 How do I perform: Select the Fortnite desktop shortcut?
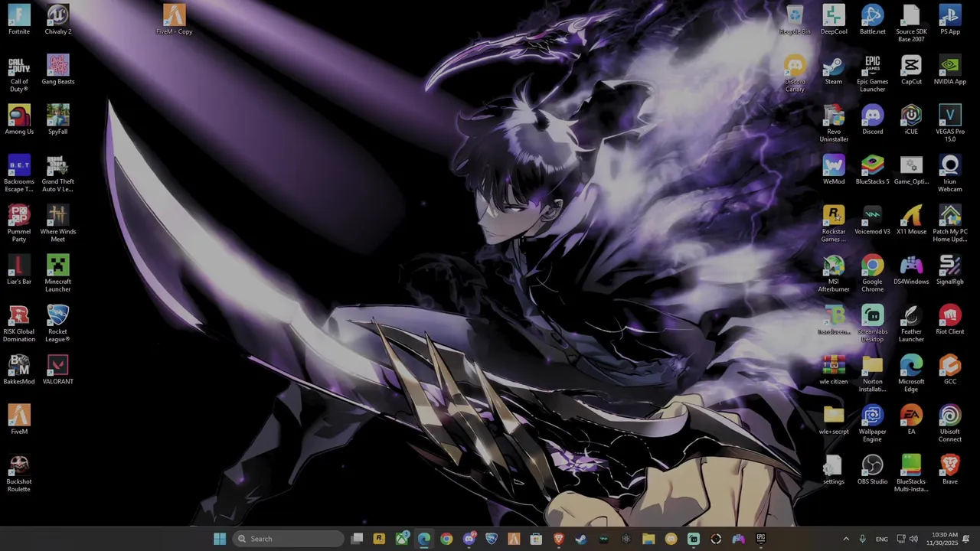click(x=19, y=19)
